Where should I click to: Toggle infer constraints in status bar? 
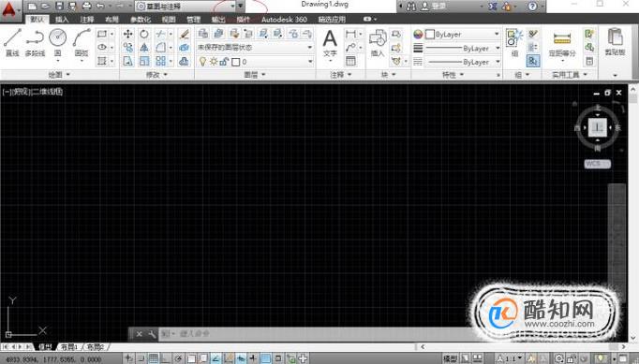point(128,358)
